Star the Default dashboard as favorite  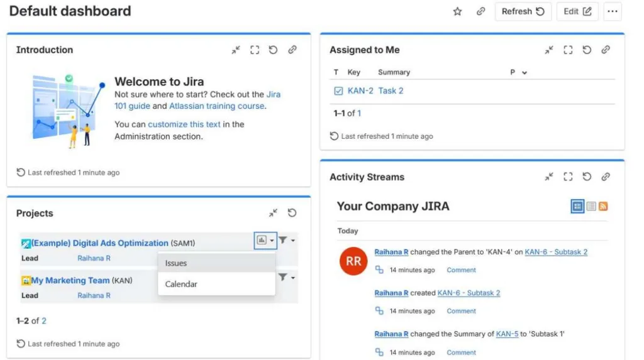click(x=457, y=11)
